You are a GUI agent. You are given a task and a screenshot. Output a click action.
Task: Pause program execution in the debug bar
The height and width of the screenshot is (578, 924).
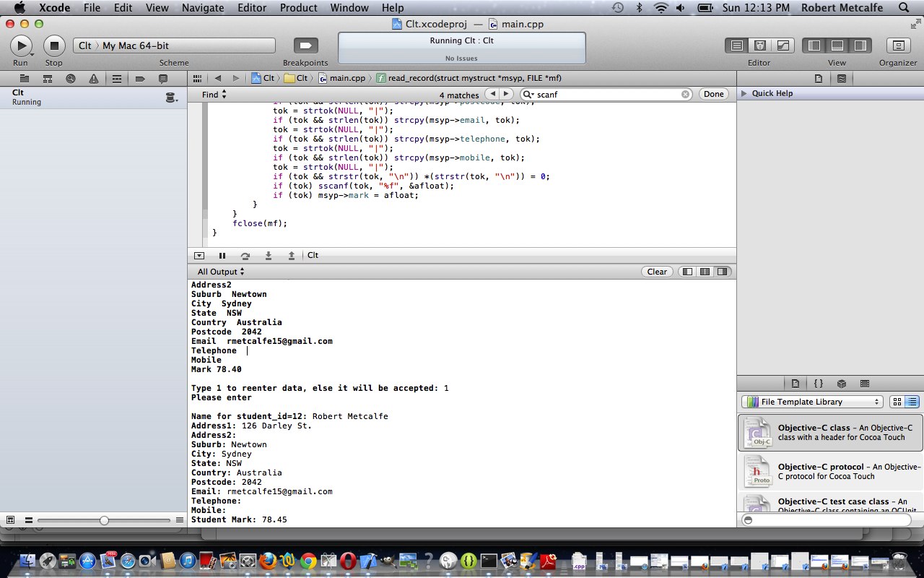(222, 256)
